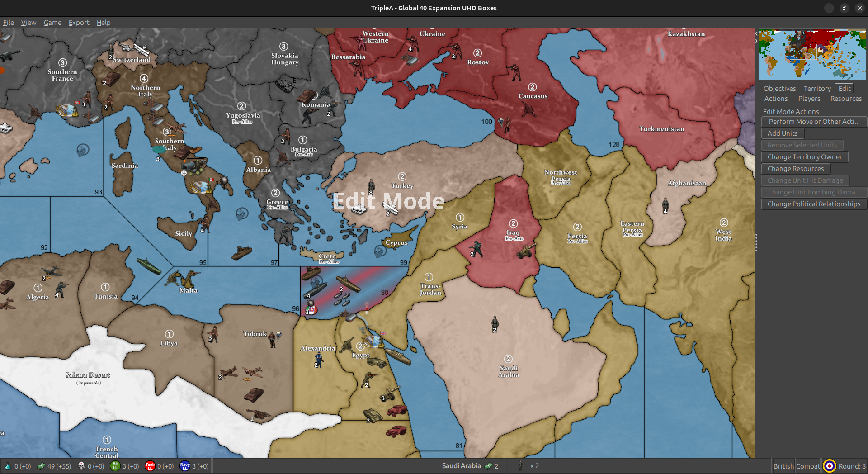The width and height of the screenshot is (868, 474).
Task: Click the Trans-Jordan territory label
Action: [430, 289]
